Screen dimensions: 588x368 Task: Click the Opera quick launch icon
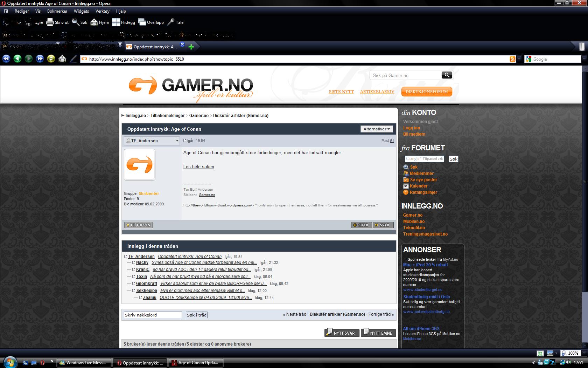pyautogui.click(x=42, y=363)
